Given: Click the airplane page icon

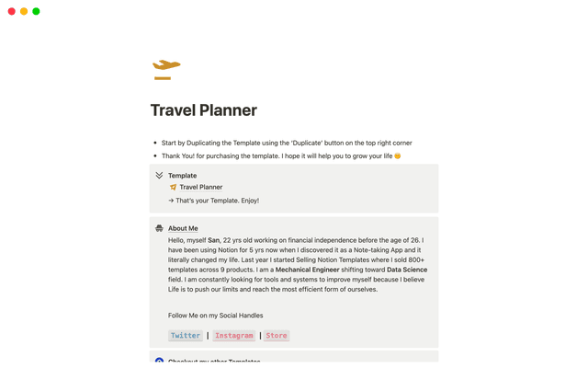Looking at the screenshot, I should click(166, 69).
